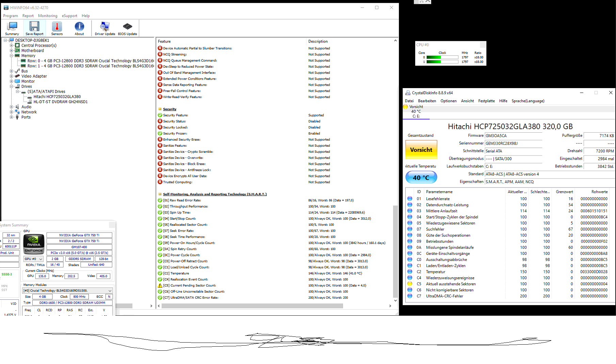This screenshot has width=616, height=364.
Task: Click the S.M.A.R.T. section folder icon
Action: (160, 194)
